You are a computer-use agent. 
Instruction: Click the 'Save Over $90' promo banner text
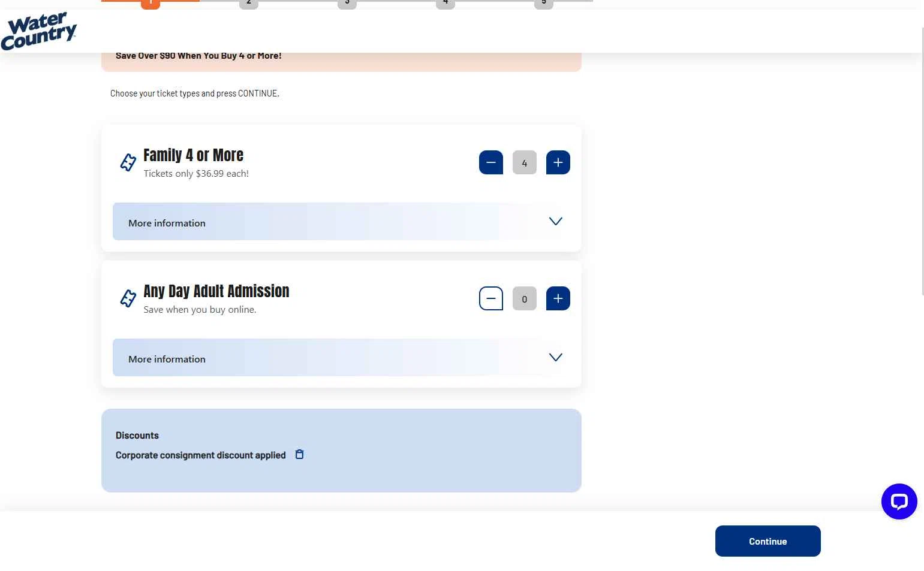coord(198,56)
